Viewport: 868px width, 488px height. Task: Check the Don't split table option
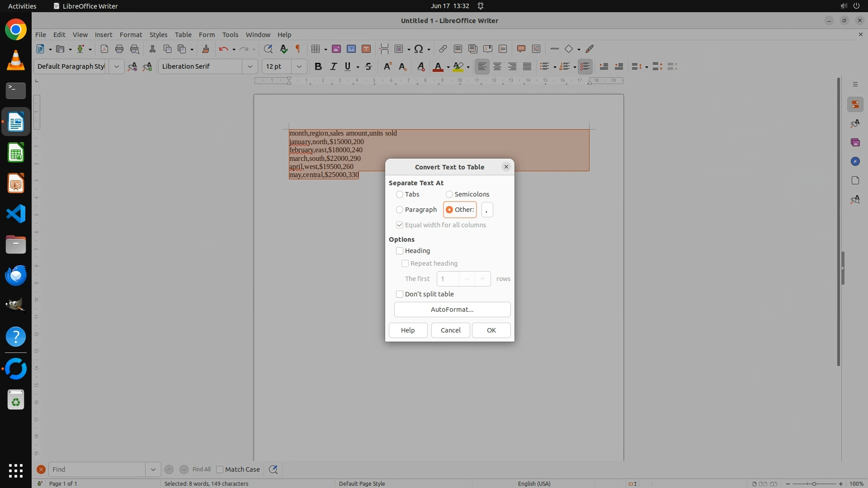tap(400, 294)
